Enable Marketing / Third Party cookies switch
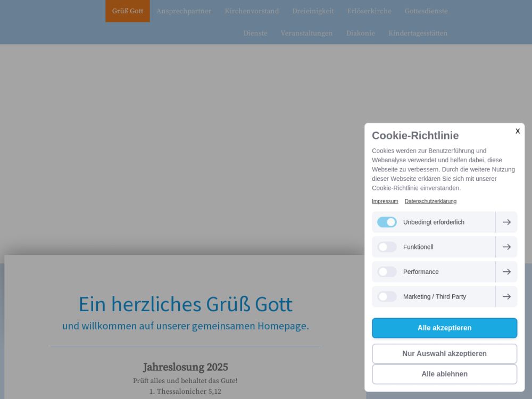The image size is (532, 399). 387,297
